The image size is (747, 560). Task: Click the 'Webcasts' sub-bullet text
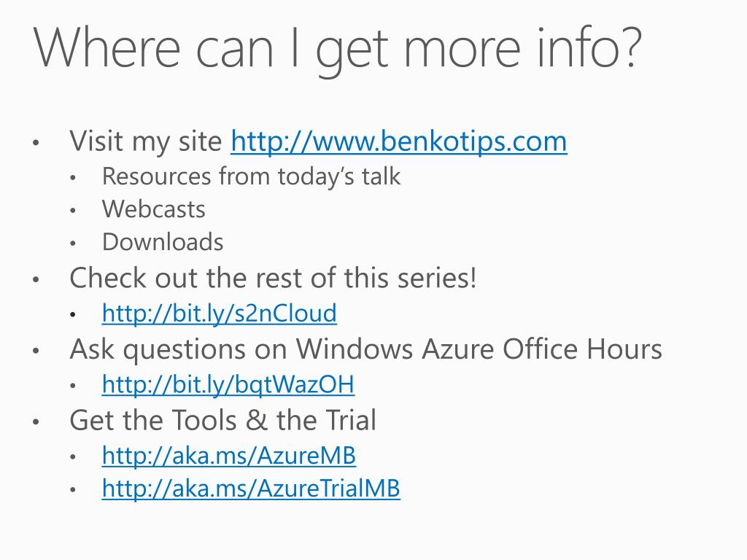coord(153,209)
